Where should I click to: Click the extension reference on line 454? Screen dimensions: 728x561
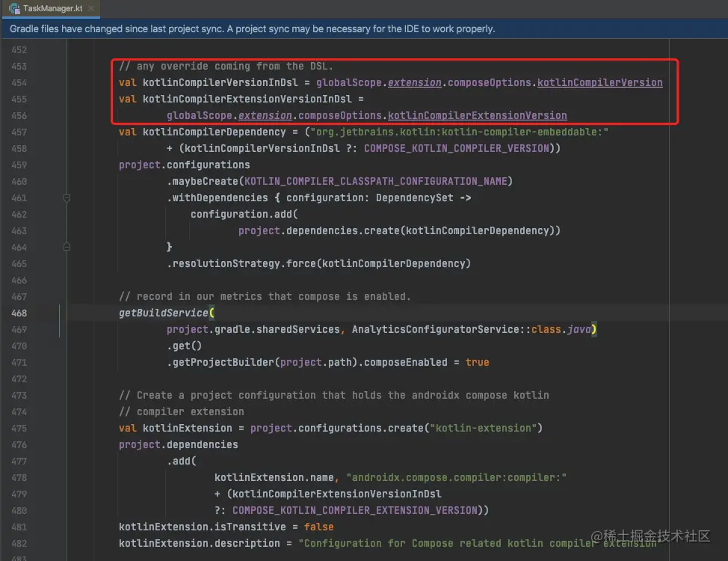click(x=414, y=83)
